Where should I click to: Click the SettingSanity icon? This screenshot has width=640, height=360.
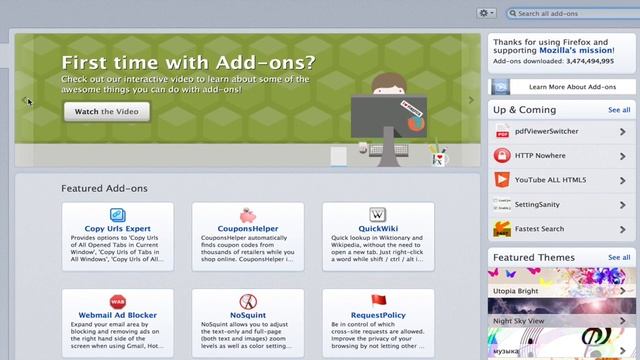click(502, 204)
